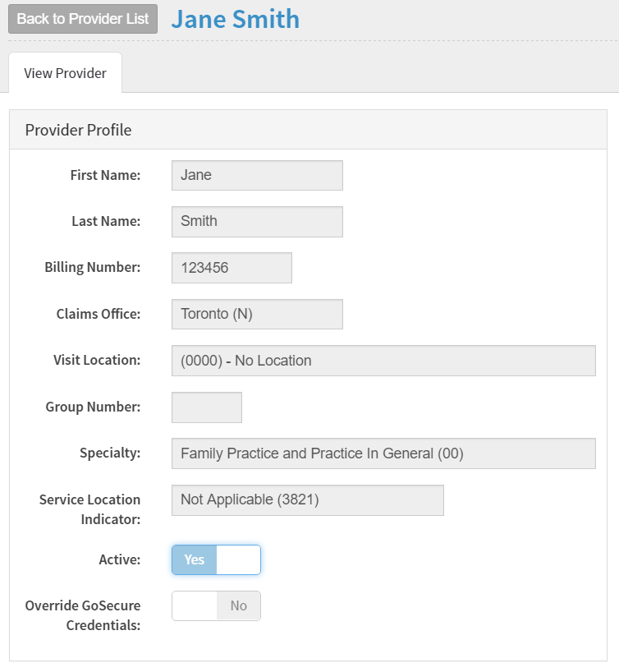Click the Provider Profile panel header
Viewport: 619px width, 672px height.
point(79,130)
